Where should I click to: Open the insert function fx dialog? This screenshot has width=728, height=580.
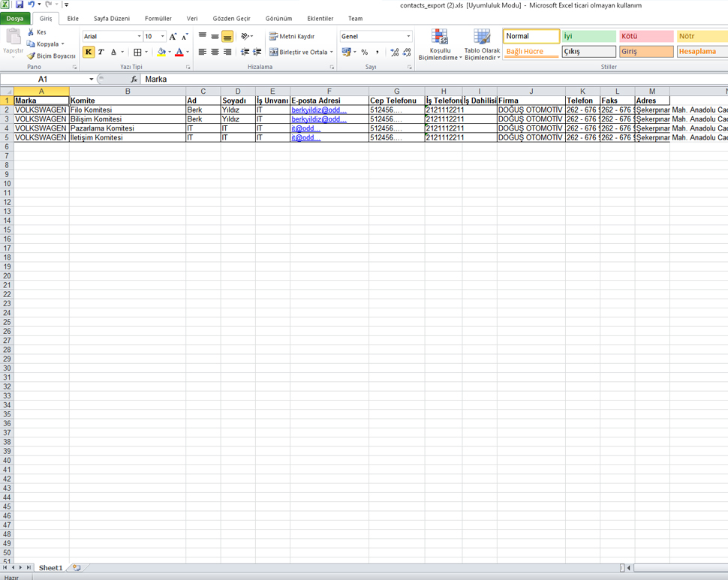coord(134,80)
